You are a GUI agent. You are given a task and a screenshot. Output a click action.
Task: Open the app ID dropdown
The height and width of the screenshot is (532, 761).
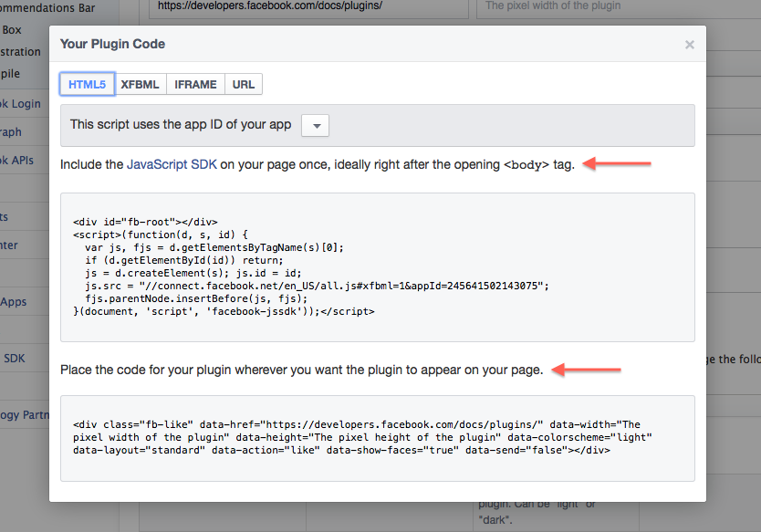tap(315, 126)
